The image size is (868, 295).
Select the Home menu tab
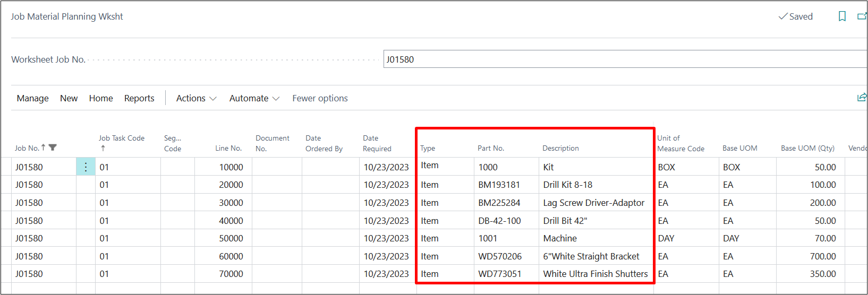click(101, 98)
